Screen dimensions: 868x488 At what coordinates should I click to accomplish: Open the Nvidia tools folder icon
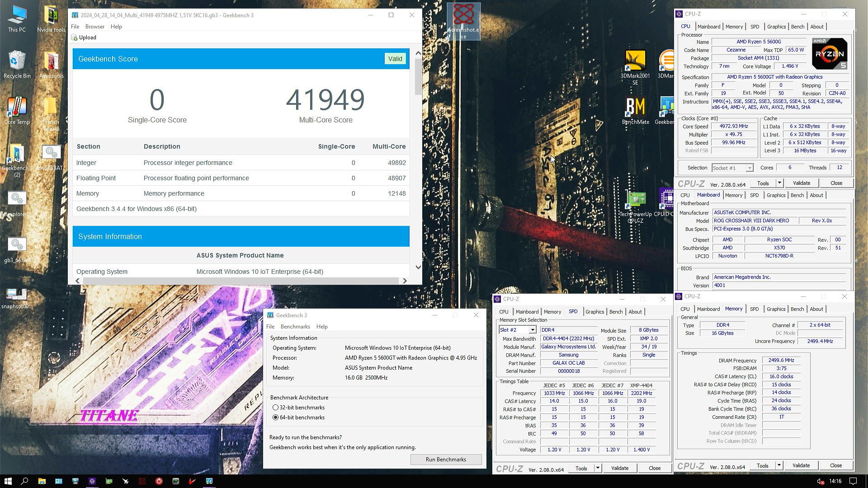51,19
